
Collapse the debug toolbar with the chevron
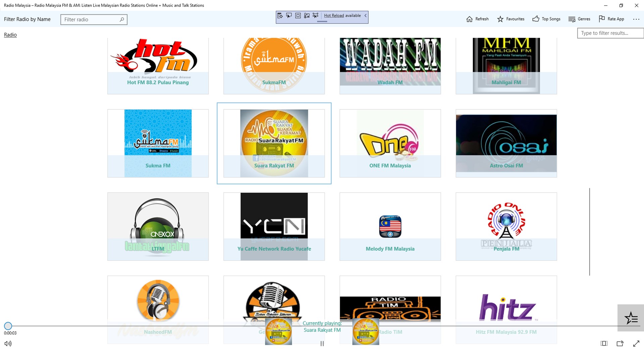pos(365,16)
